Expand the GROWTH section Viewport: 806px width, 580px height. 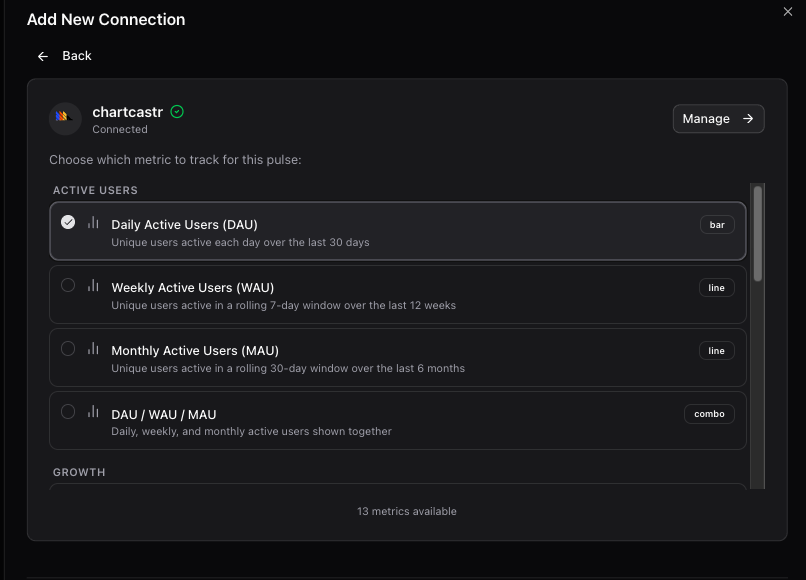click(79, 471)
